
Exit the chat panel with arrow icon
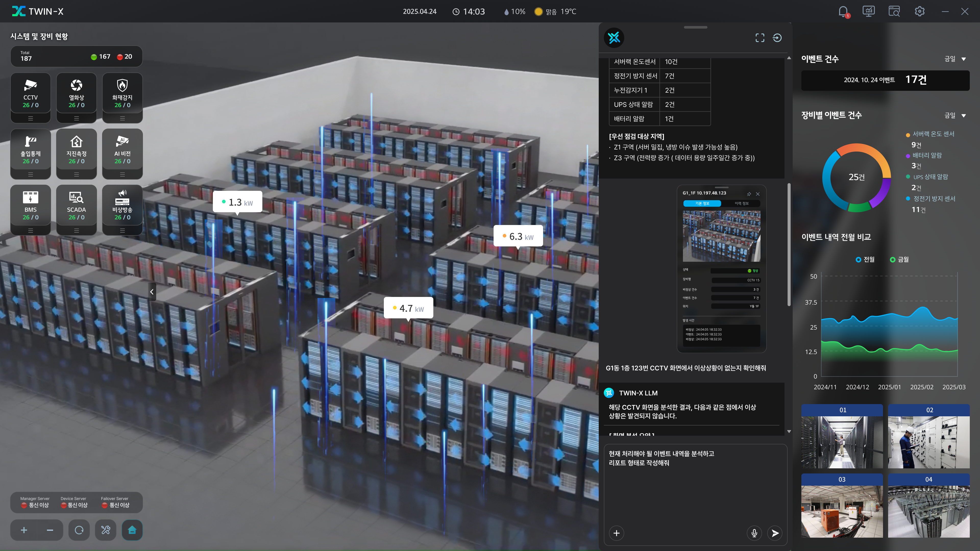click(x=777, y=38)
